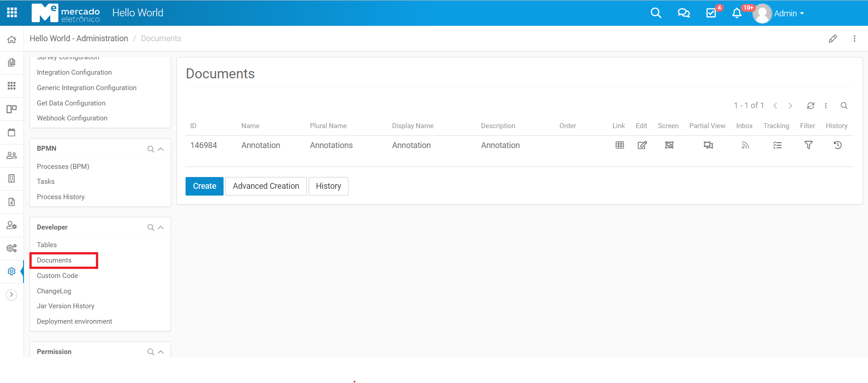Open list options kebab near refresh
Screen dimensions: 868x383
(x=825, y=105)
